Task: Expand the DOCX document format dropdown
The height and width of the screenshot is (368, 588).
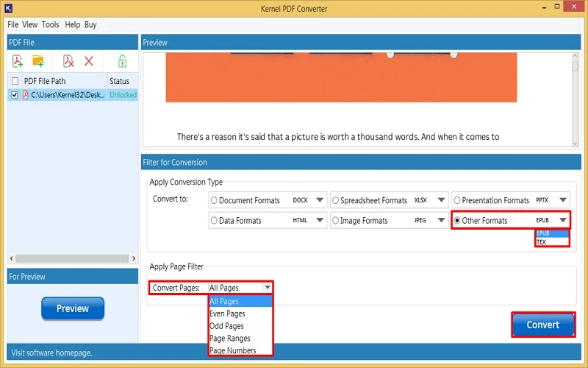Action: tap(320, 200)
